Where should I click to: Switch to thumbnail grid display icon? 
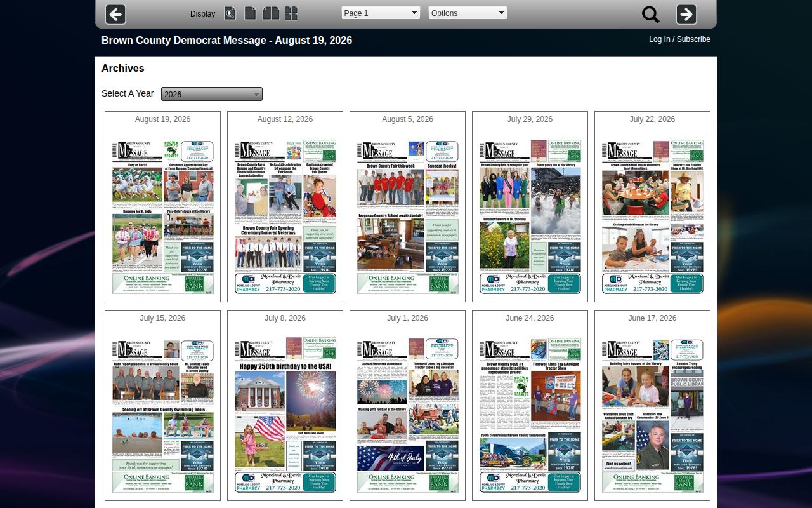click(x=291, y=13)
